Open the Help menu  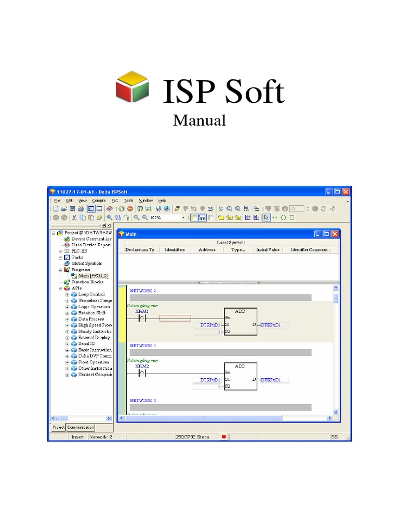coord(162,201)
